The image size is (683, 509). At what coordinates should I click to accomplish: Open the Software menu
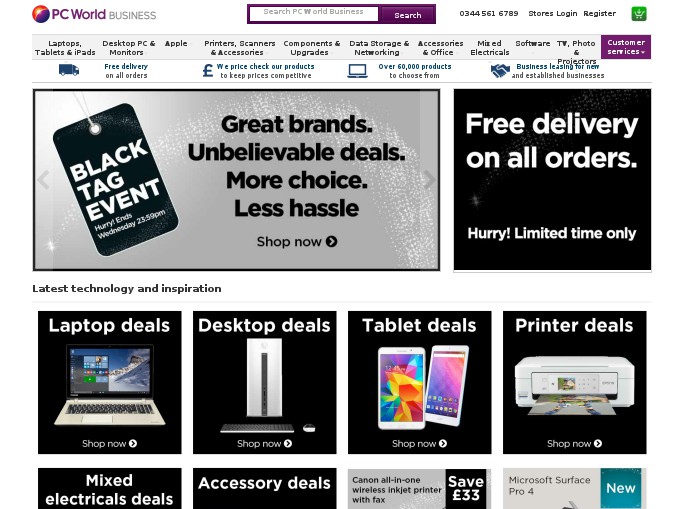click(533, 43)
